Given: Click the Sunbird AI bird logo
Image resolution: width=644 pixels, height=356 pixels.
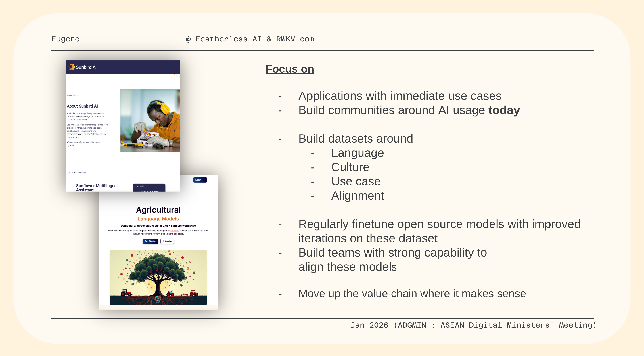Looking at the screenshot, I should 72,67.
